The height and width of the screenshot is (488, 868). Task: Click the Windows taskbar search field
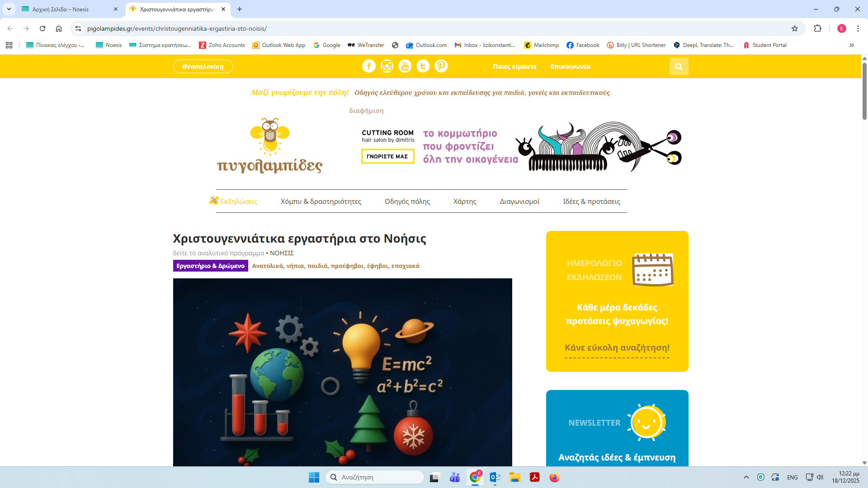pos(375,477)
